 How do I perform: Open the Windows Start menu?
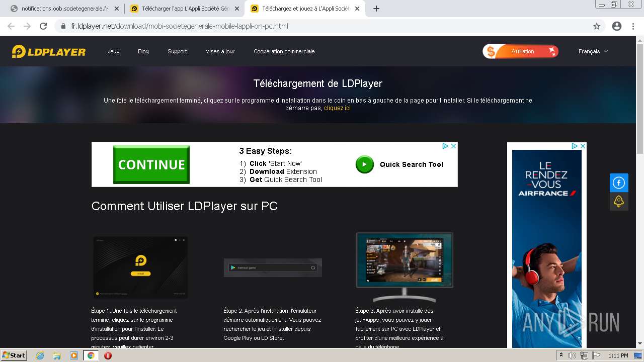pos(14,355)
